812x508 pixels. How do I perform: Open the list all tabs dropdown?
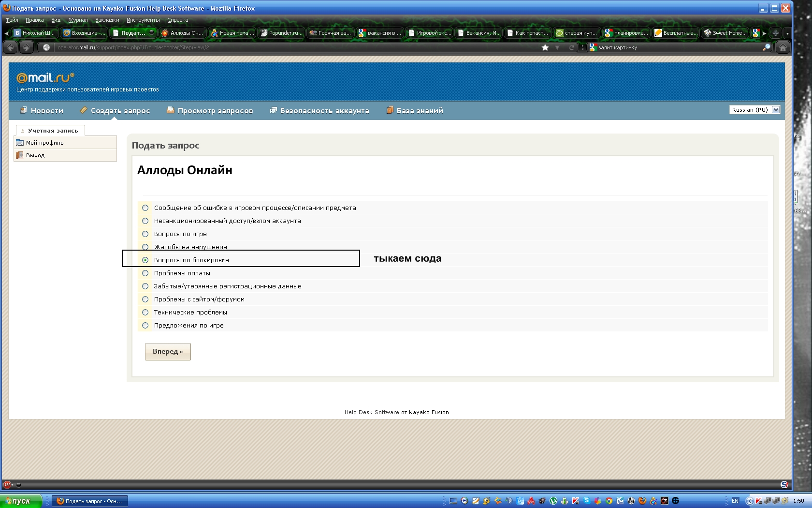coord(787,33)
